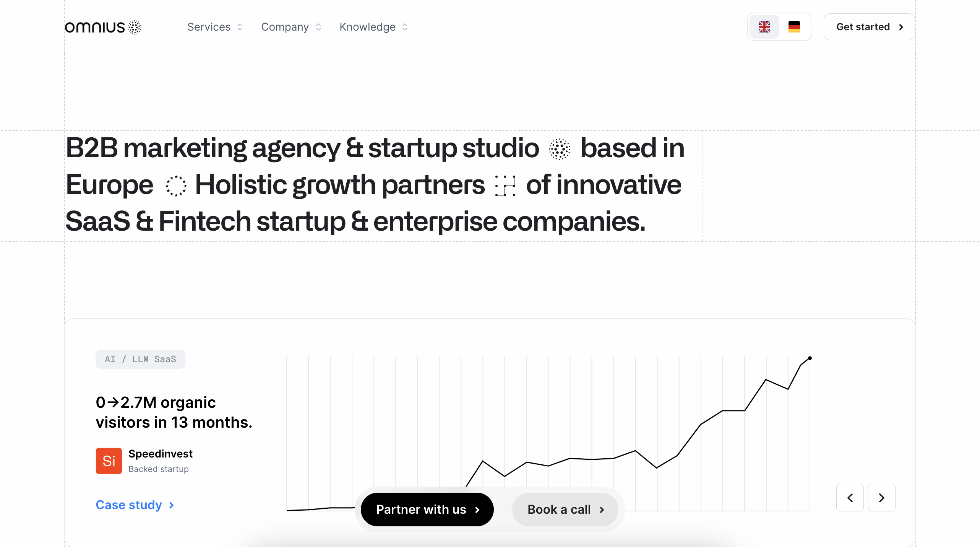Click the connected nodes icon in headline

point(505,186)
